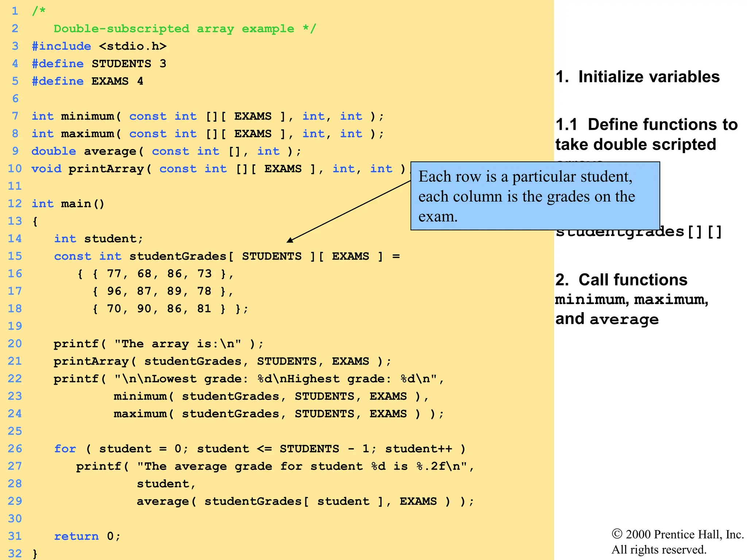Click the 'void printArray' prototype line
This screenshot has height=560, width=747.
tap(221, 169)
